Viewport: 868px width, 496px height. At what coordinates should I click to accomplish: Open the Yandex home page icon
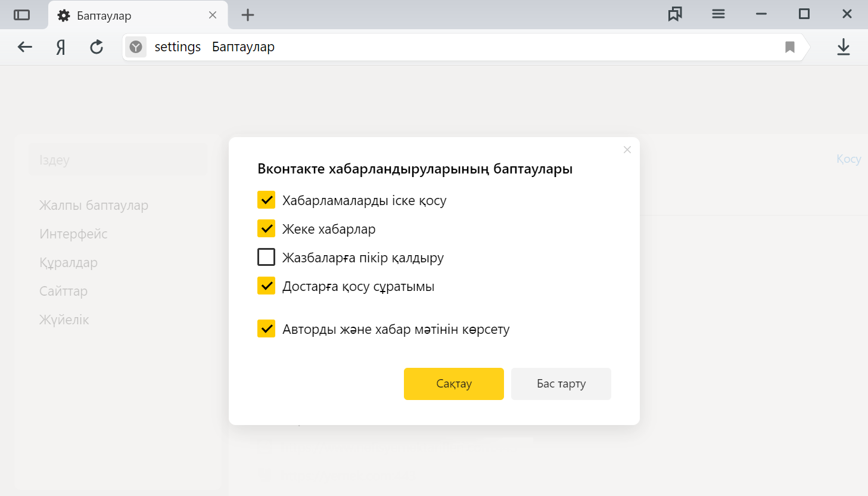pyautogui.click(x=61, y=47)
